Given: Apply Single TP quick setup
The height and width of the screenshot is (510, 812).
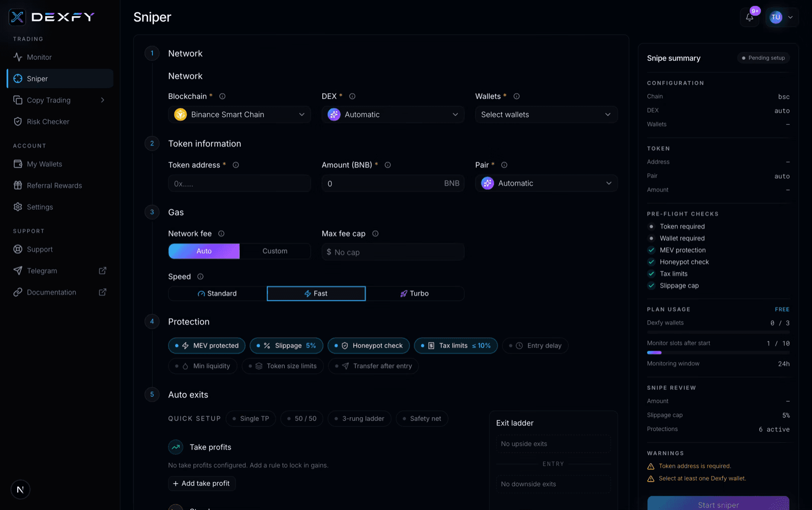Looking at the screenshot, I should [x=251, y=419].
